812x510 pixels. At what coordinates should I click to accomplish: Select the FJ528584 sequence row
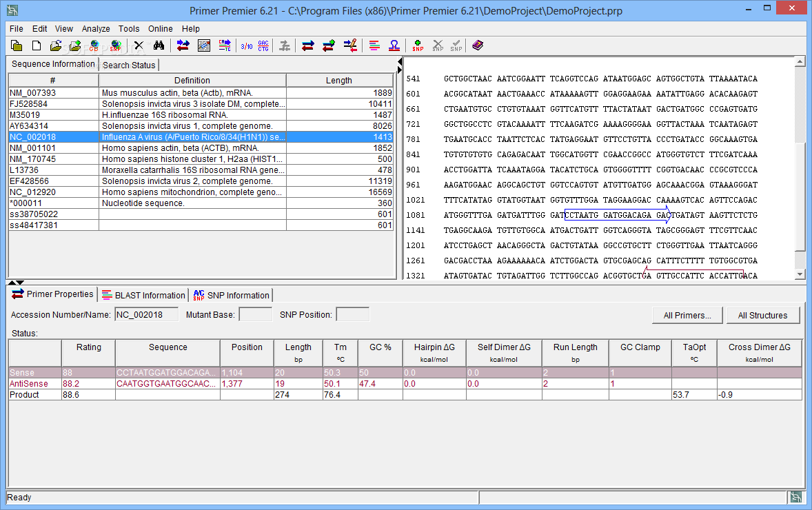pos(201,103)
